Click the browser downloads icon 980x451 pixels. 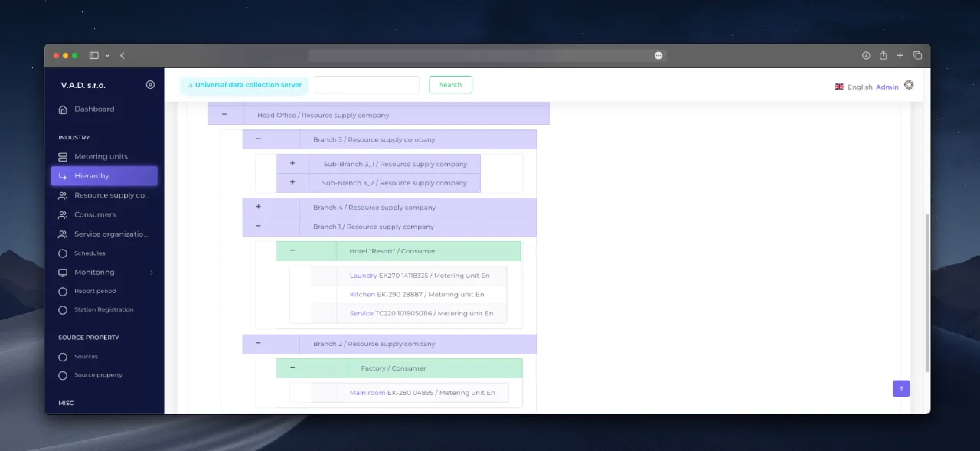pyautogui.click(x=866, y=56)
